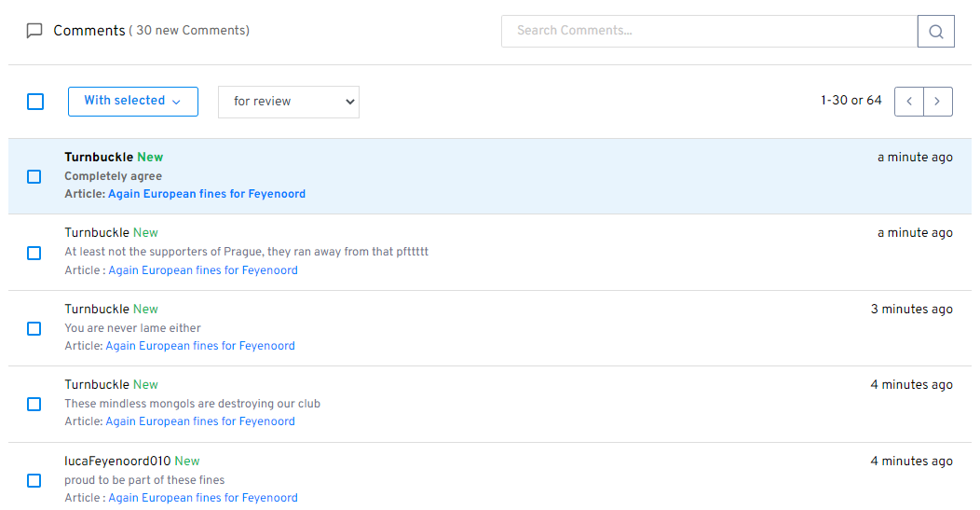This screenshot has width=980, height=510.
Task: Open article link under lucaFeyenoord010's comment
Action: (x=203, y=498)
